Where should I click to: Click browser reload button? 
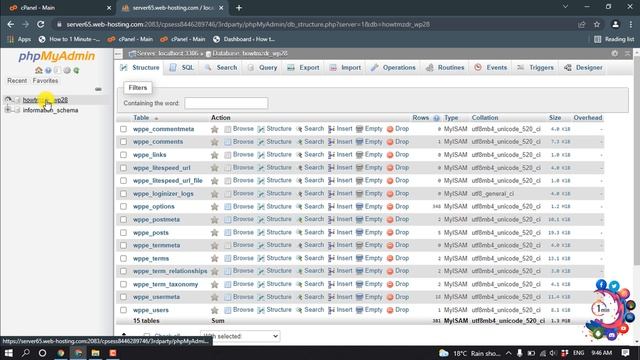pos(40,24)
